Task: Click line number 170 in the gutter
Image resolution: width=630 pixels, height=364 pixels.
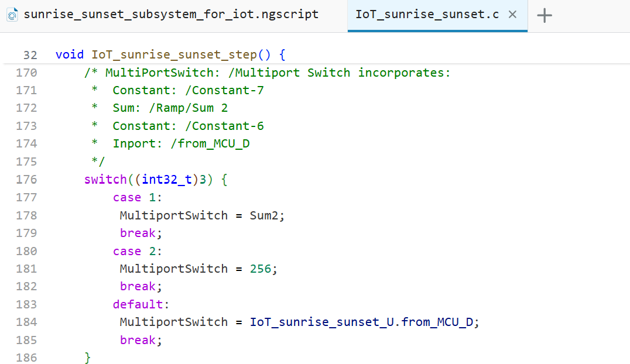Action: click(x=27, y=73)
